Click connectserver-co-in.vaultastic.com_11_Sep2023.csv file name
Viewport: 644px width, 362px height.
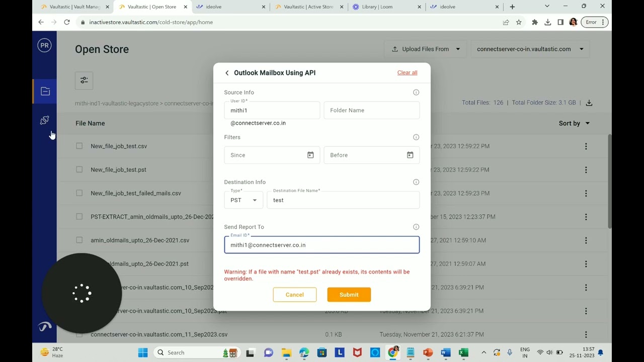159,334
